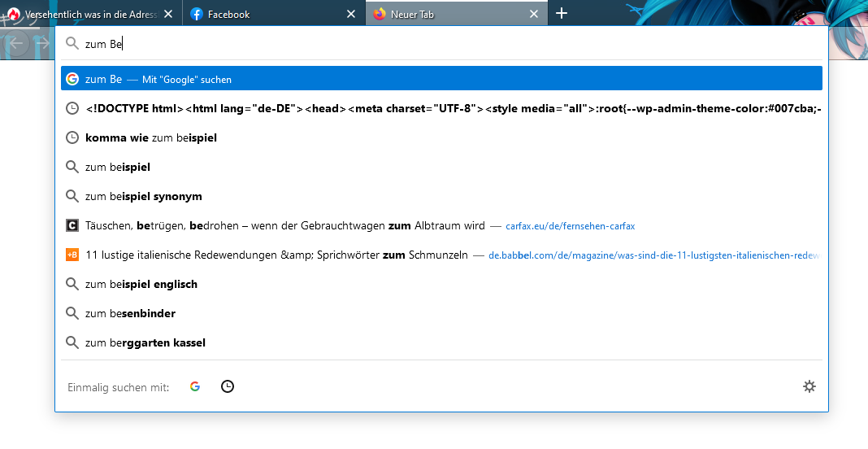Click the Firefox icon on Neuer Tab
The image size is (868, 449).
coord(379,14)
